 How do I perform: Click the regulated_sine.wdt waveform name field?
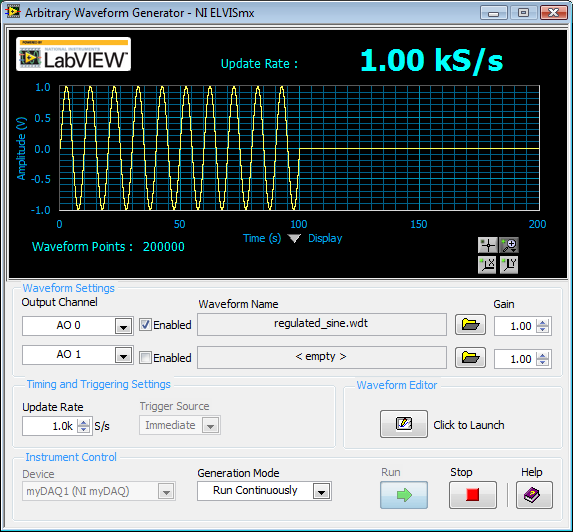322,324
